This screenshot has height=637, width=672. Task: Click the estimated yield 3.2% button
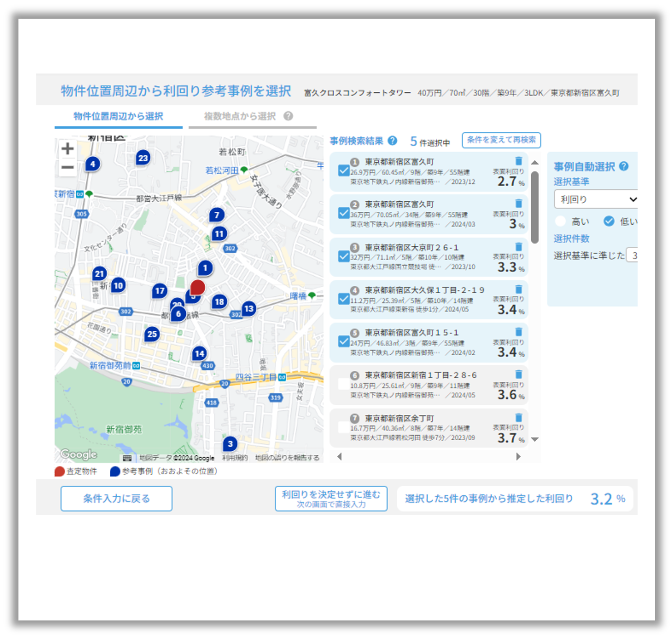click(515, 499)
